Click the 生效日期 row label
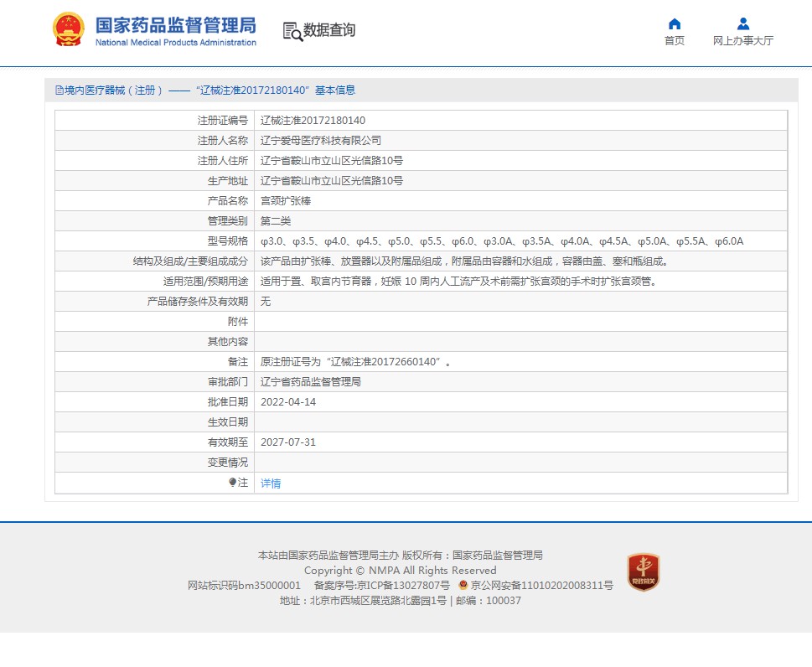Viewport: 812px width, 667px height. click(228, 422)
